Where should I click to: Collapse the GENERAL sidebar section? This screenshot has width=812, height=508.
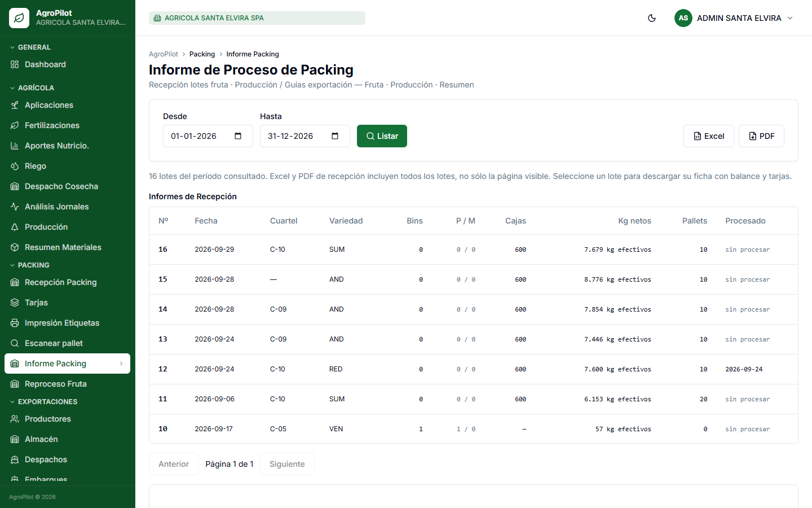[31, 47]
